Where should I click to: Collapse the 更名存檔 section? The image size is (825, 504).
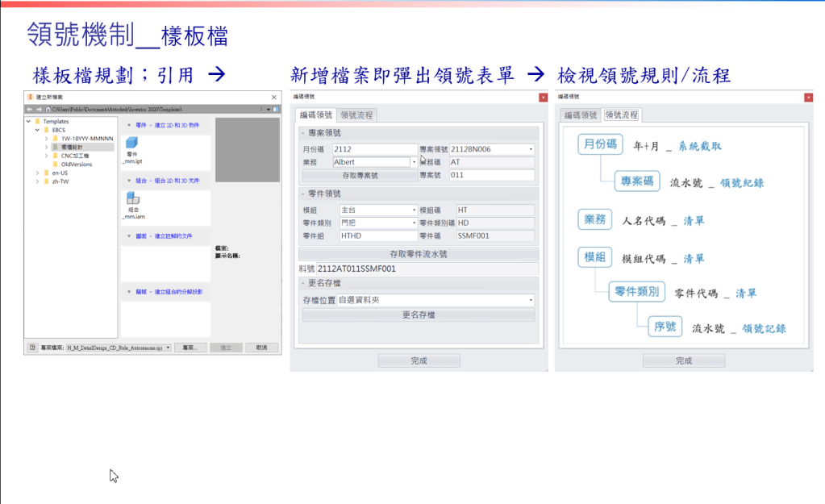302,284
